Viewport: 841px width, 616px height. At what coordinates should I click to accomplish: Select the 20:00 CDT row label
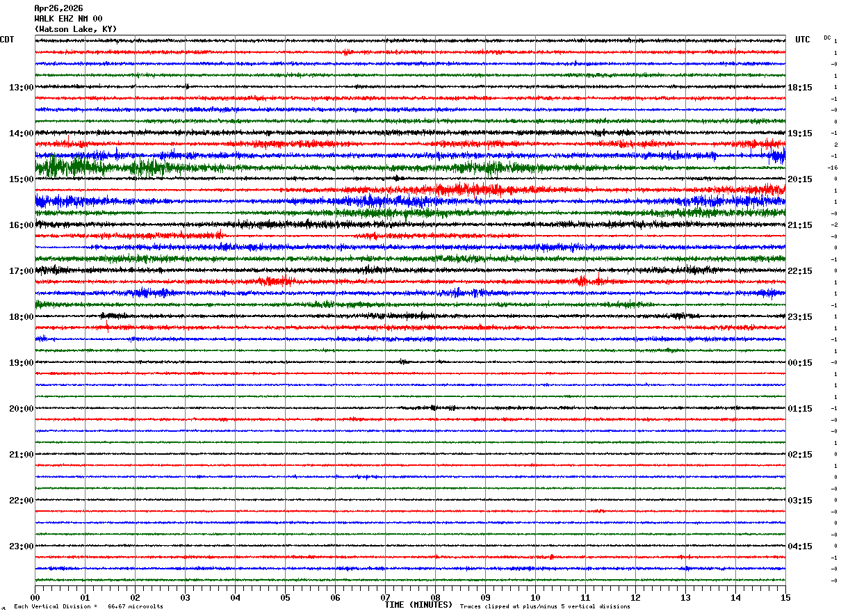(22, 409)
